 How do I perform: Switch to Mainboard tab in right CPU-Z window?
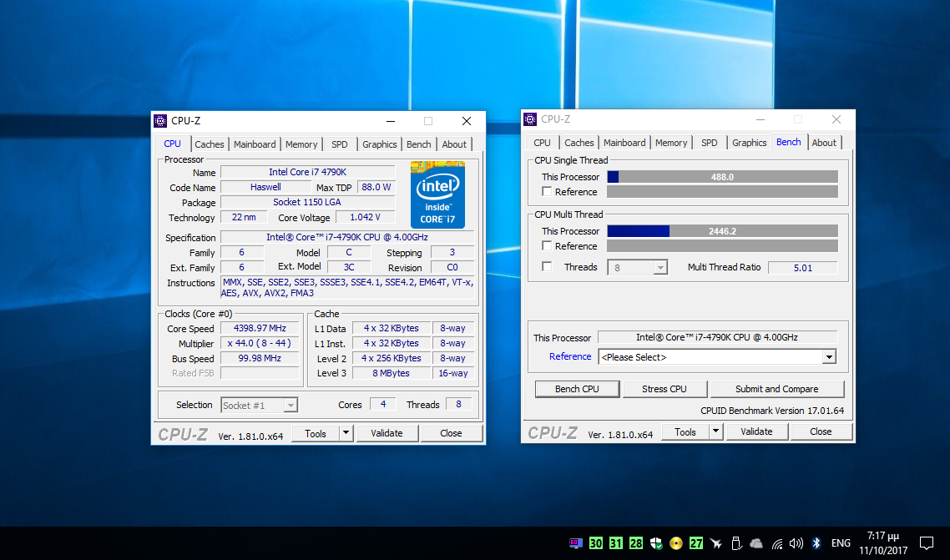(624, 143)
